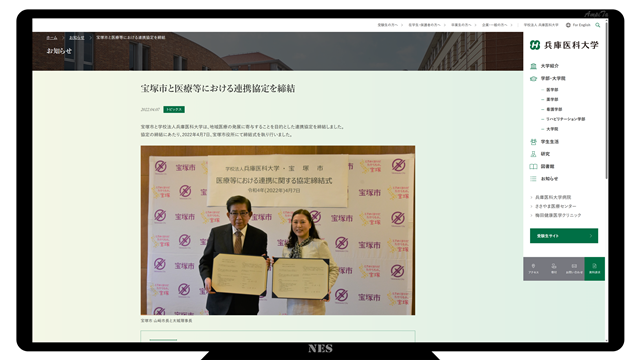Go to ホーム breadcrumb link
The image size is (640, 360).
pos(52,38)
